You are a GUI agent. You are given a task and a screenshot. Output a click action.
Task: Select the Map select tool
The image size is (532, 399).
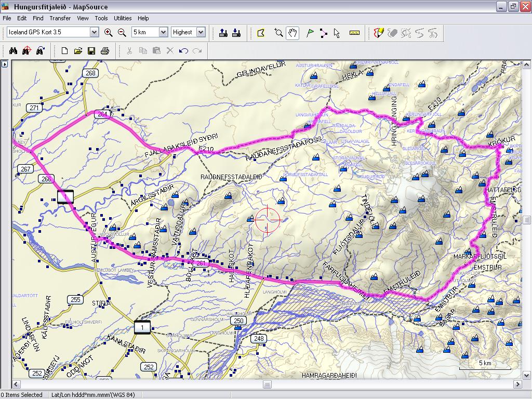pos(261,33)
